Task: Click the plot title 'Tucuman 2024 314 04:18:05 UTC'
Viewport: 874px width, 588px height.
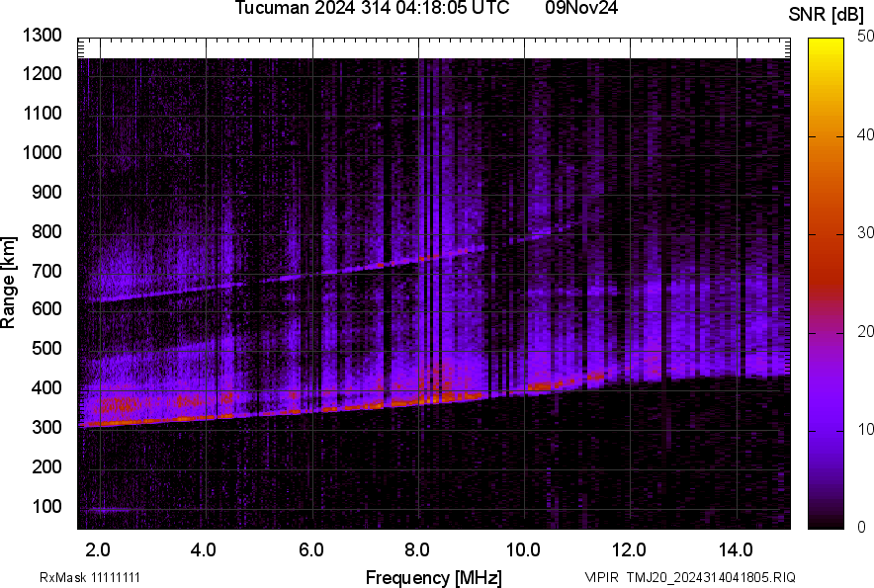Action: point(372,9)
